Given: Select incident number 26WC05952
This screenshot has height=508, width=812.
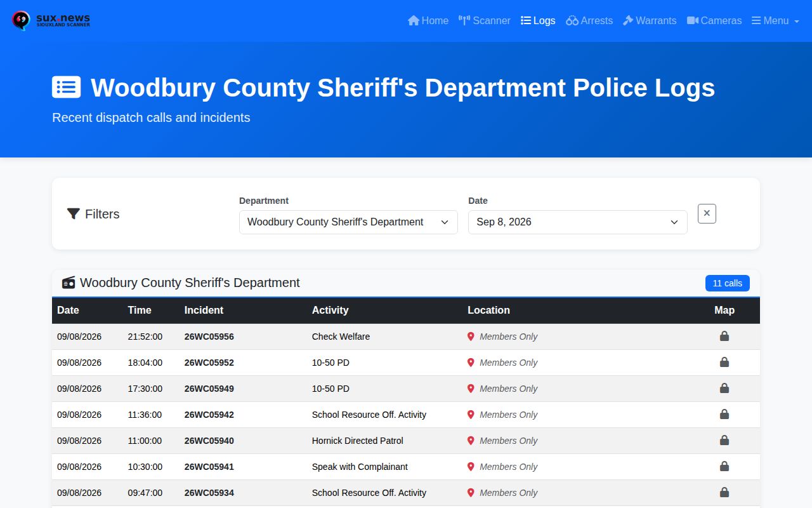Looking at the screenshot, I should pos(209,363).
